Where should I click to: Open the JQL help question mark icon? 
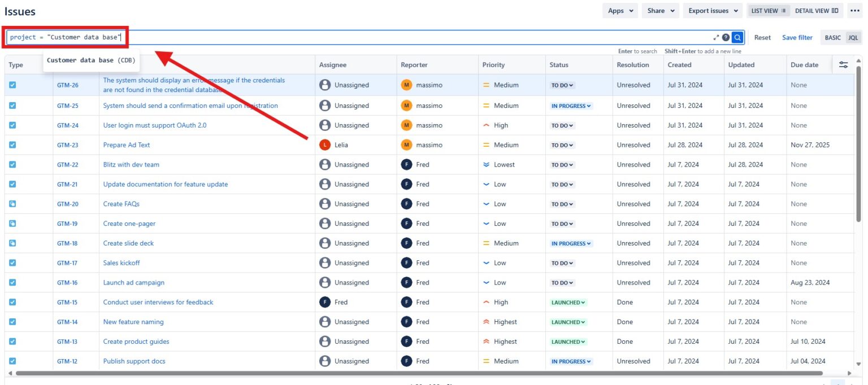coord(726,37)
